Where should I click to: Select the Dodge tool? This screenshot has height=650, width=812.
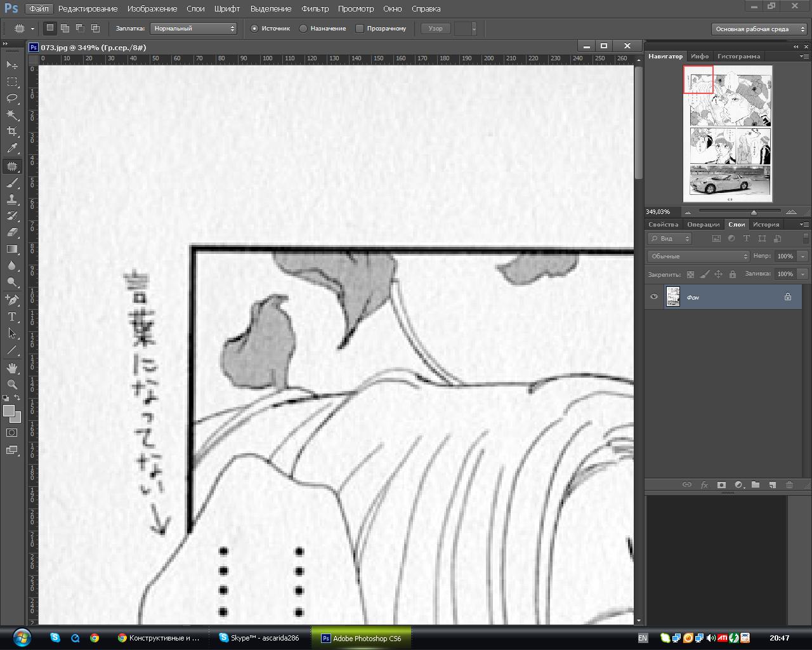[x=12, y=282]
